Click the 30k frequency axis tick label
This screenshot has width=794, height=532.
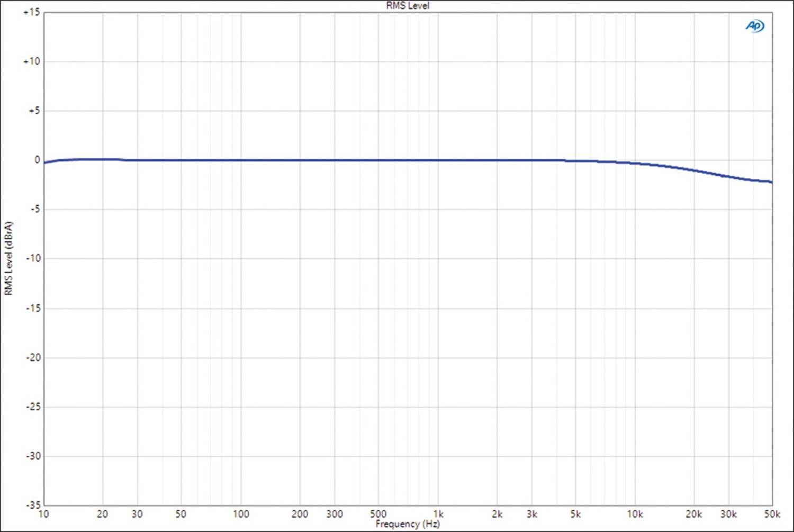[729, 514]
